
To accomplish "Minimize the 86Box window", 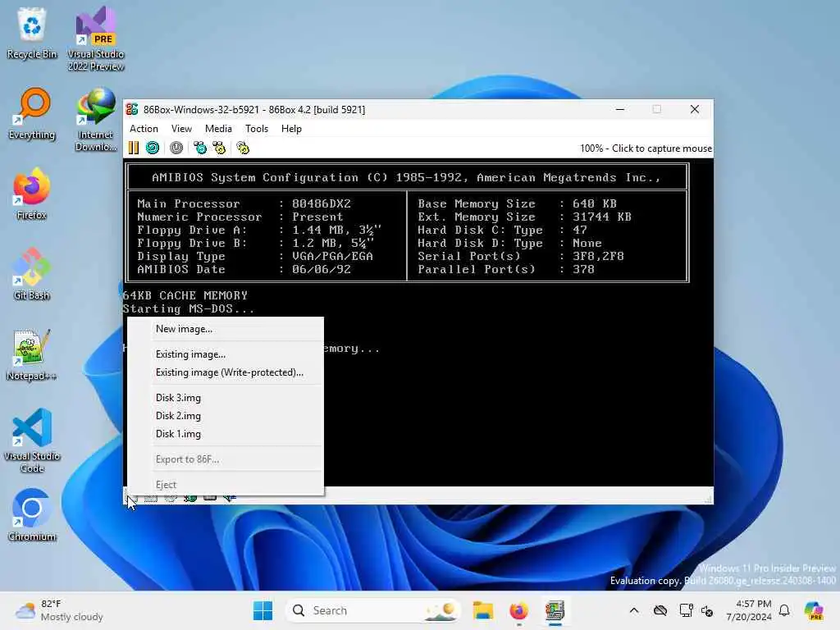I will [x=620, y=109].
